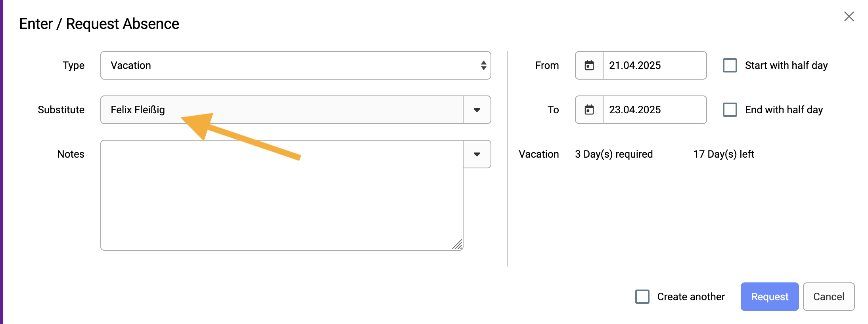Open the From date calendar picker icon
The width and height of the screenshot is (868, 324).
pyautogui.click(x=589, y=65)
